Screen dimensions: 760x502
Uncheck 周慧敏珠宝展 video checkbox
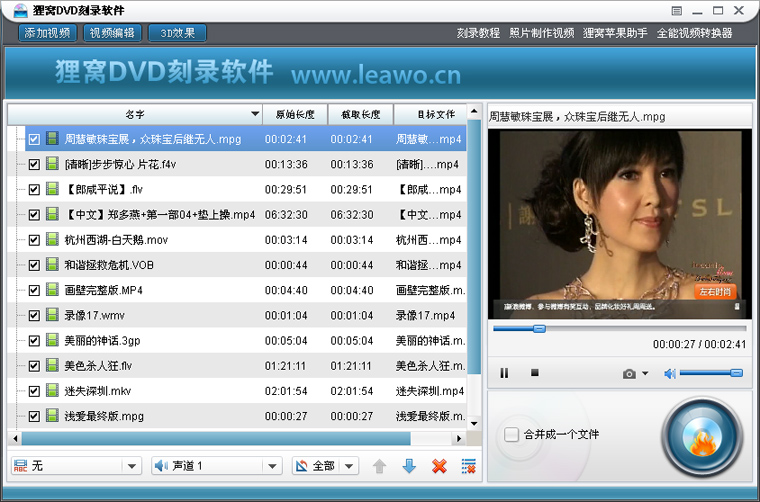coord(34,140)
